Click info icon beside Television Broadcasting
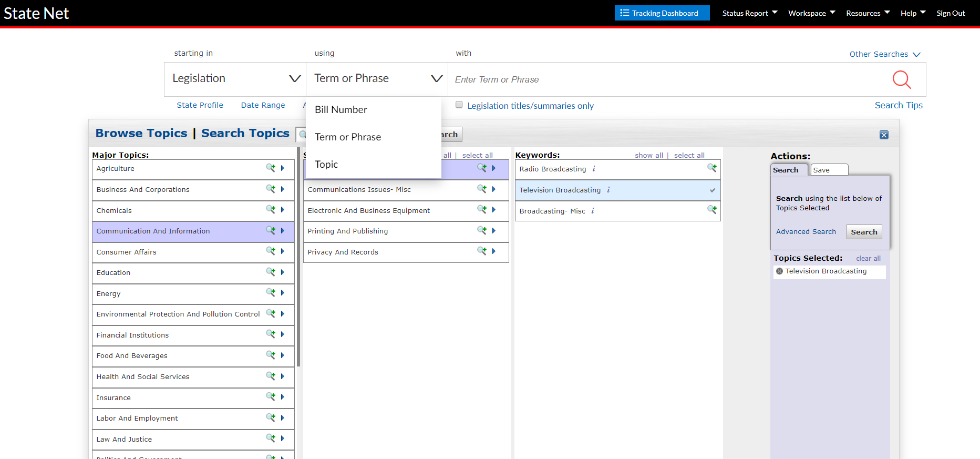Viewport: 980px width, 459px height. 608,190
